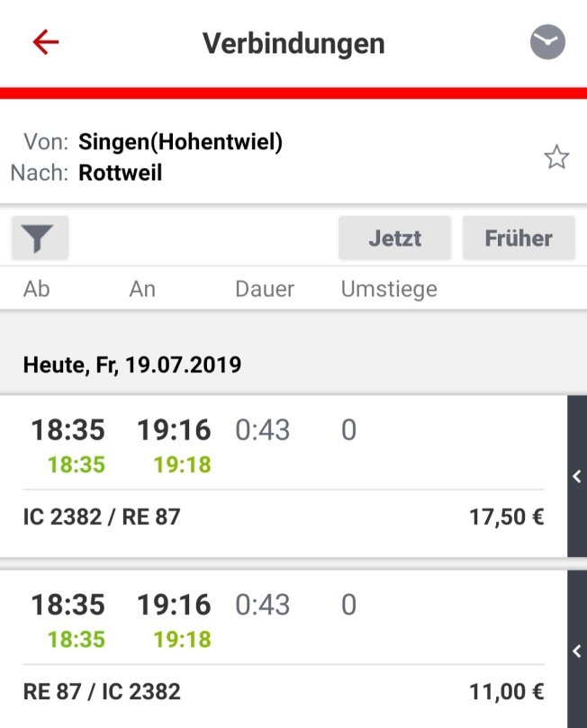Tap the red back arrow
The height and width of the screenshot is (728, 587).
click(45, 42)
